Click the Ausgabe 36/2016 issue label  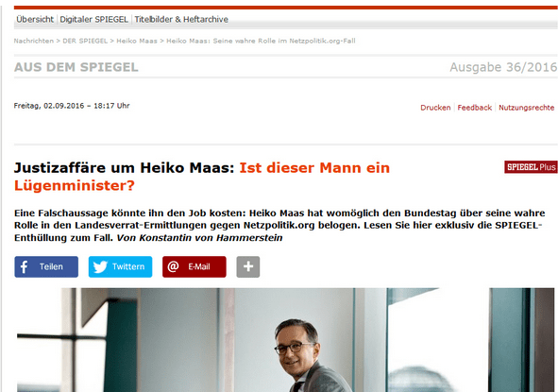[x=503, y=67]
